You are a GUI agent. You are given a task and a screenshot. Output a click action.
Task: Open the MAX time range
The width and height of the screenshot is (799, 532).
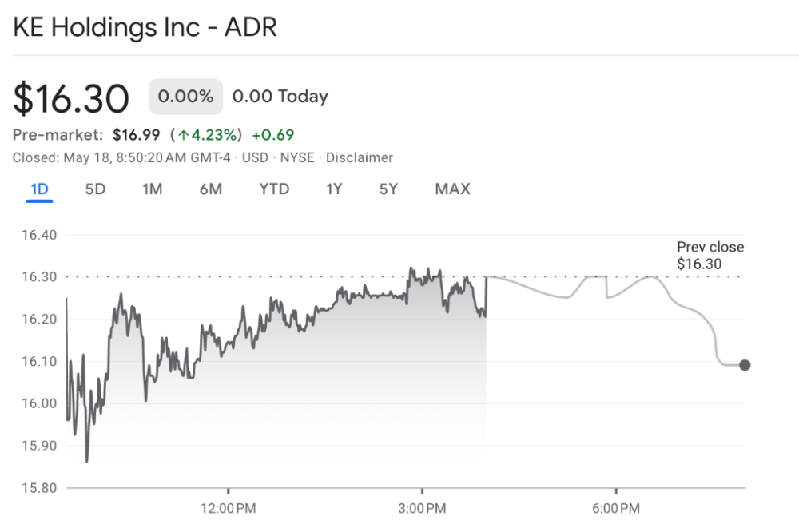tap(452, 189)
